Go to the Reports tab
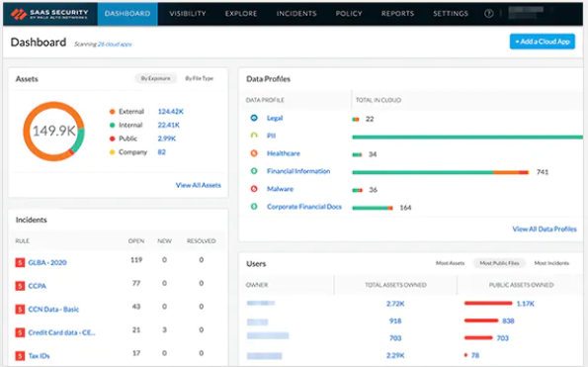The height and width of the screenshot is (367, 588). (x=397, y=14)
